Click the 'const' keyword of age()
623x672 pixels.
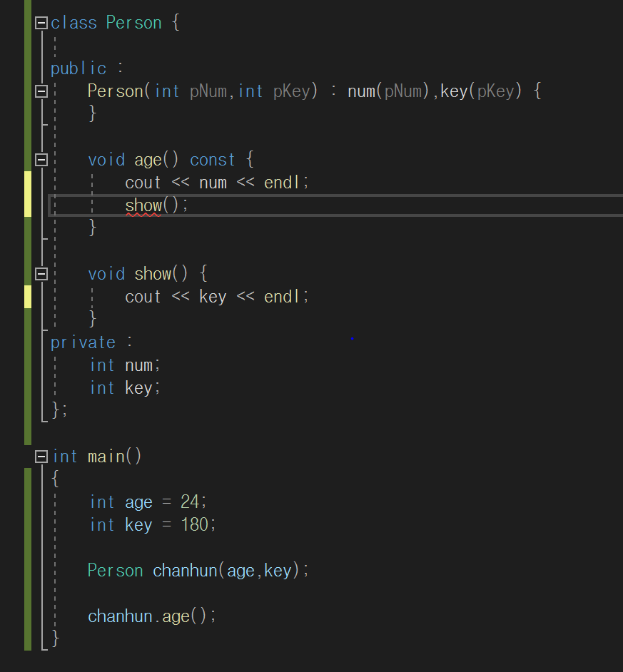click(212, 161)
